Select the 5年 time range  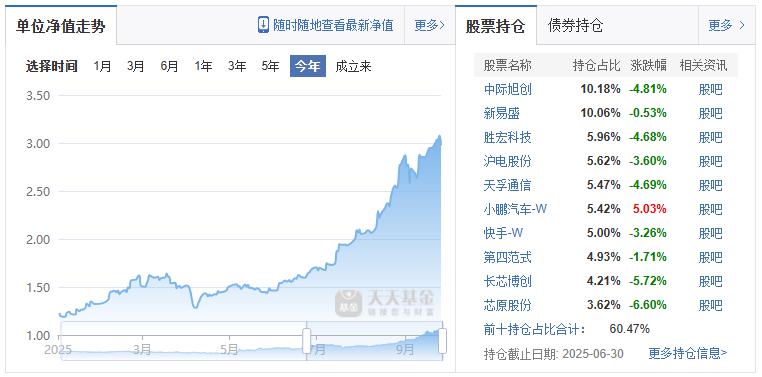coord(270,66)
